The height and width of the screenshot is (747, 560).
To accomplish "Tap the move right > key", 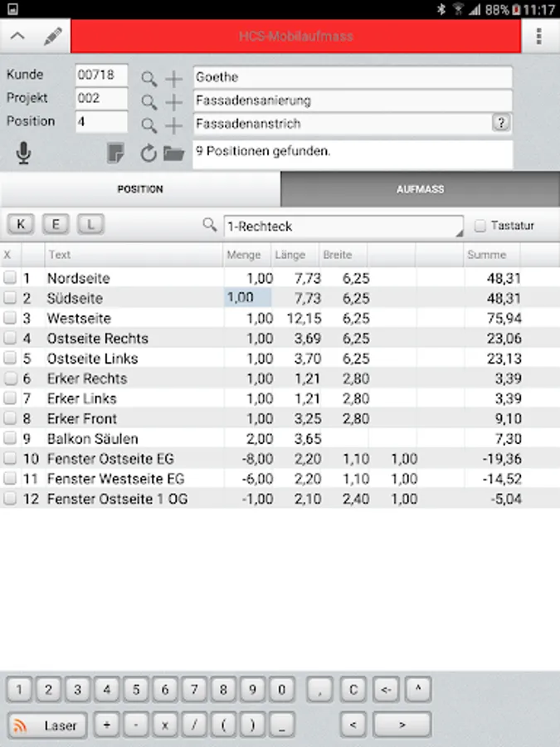I will click(x=402, y=725).
